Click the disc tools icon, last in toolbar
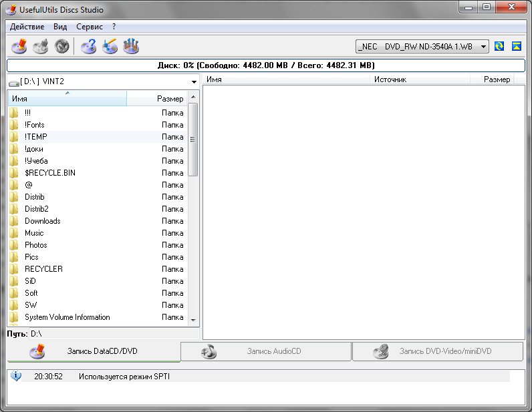 click(131, 46)
